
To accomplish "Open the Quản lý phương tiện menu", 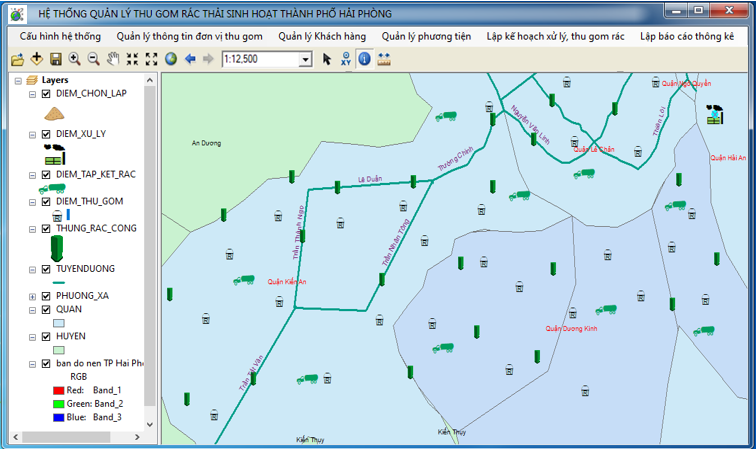I will 425,36.
